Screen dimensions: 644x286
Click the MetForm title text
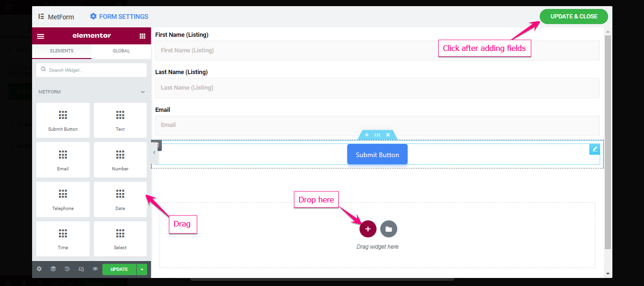point(61,17)
